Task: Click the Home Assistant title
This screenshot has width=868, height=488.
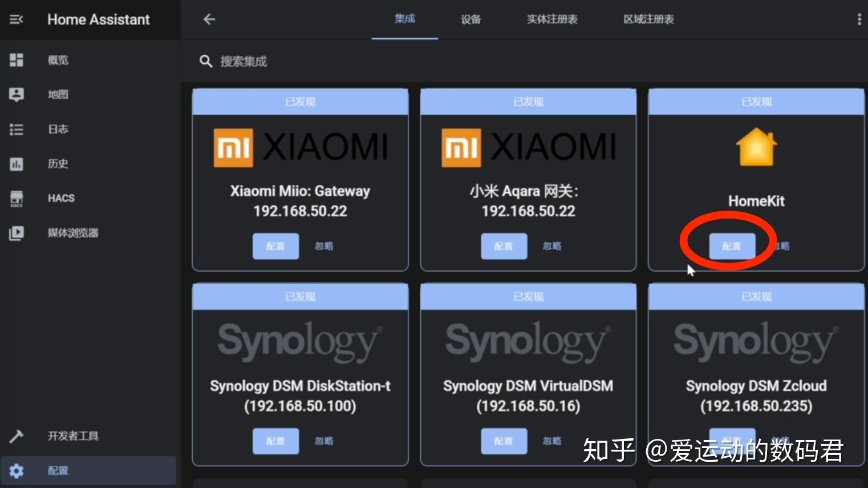Action: tap(99, 19)
